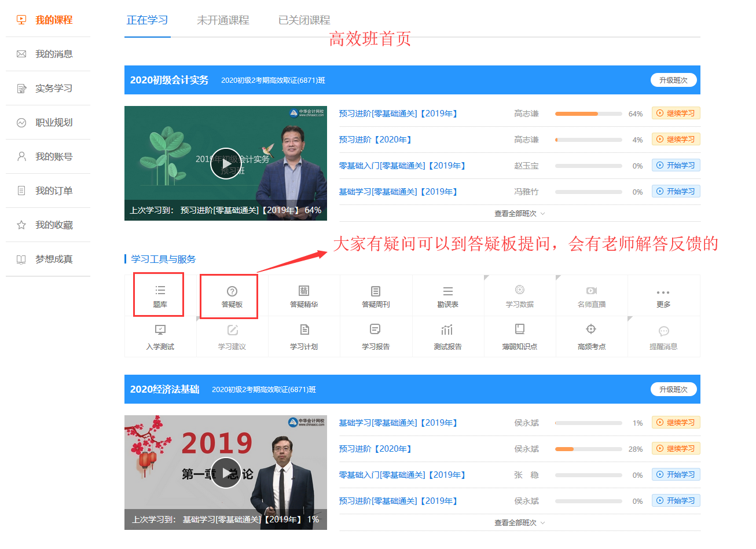
Task: Open the 勘误表 errata icon
Action: (x=447, y=296)
